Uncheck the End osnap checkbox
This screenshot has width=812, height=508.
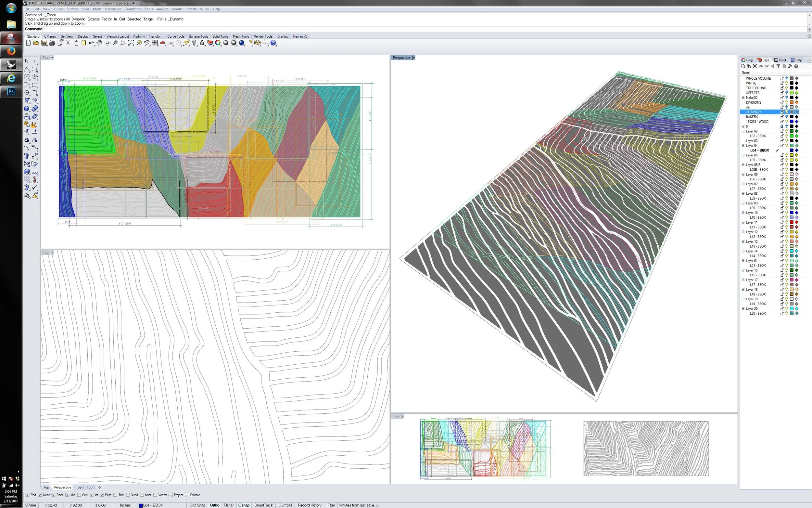point(28,495)
